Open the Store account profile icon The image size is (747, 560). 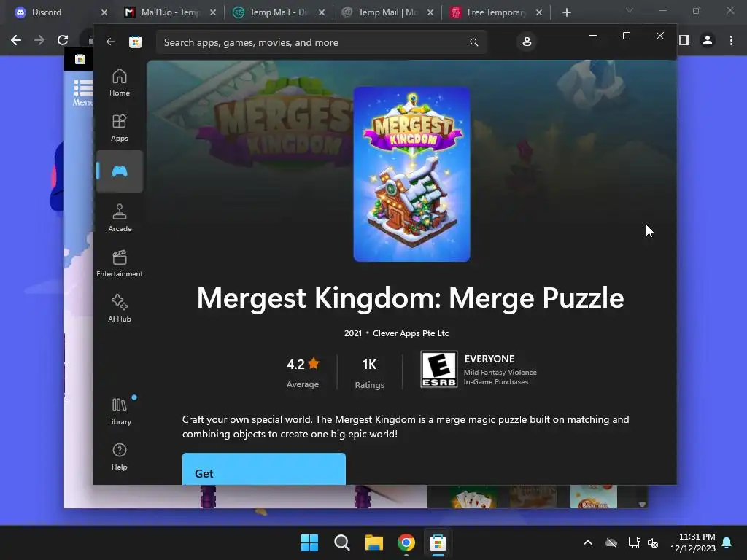(527, 42)
